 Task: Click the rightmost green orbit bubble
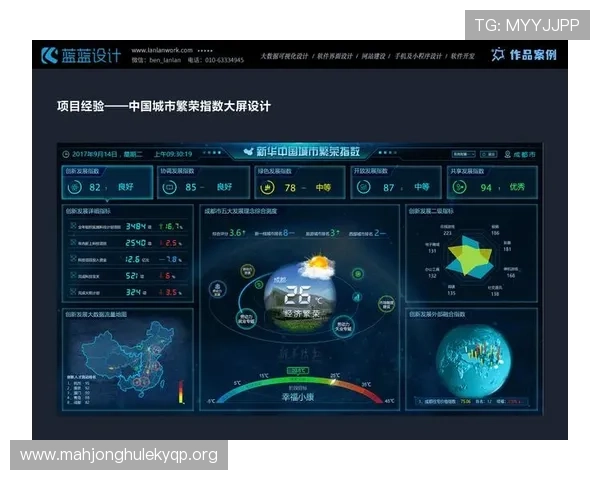pos(386,304)
